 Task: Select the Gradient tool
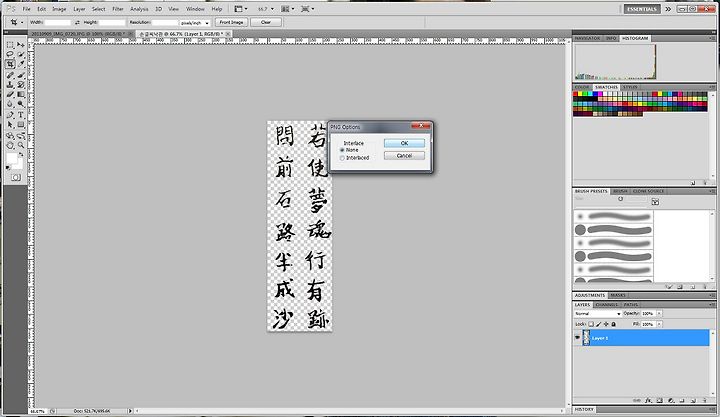[x=21, y=94]
